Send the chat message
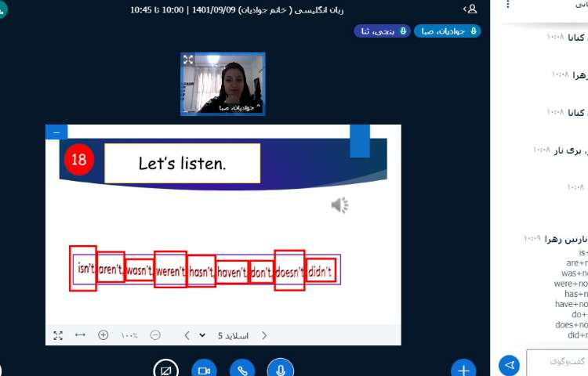Image resolution: width=588 pixels, height=376 pixels. coord(510,365)
